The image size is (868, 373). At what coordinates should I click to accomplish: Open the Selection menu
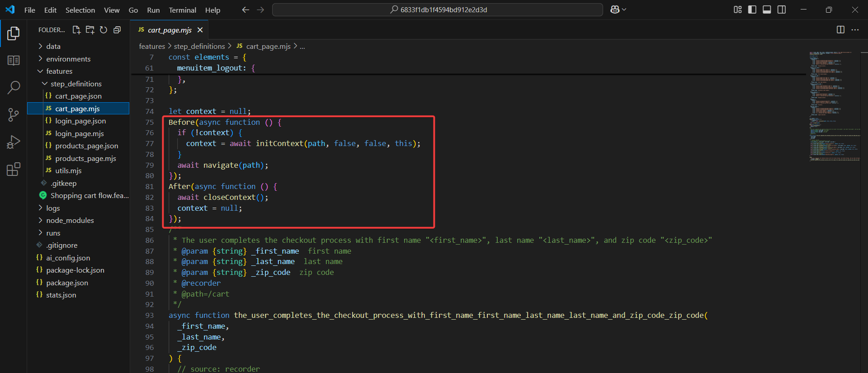click(x=80, y=10)
